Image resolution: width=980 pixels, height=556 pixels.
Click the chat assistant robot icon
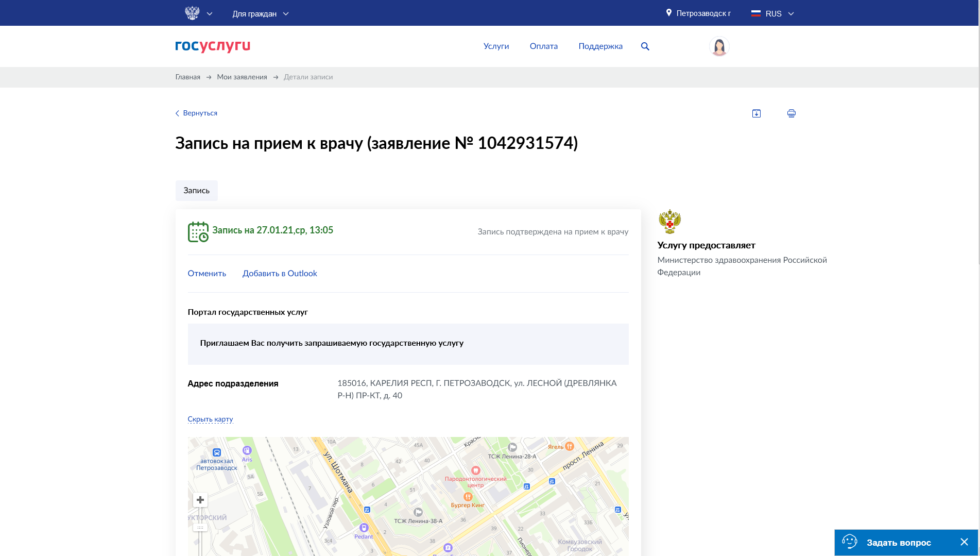click(x=849, y=542)
